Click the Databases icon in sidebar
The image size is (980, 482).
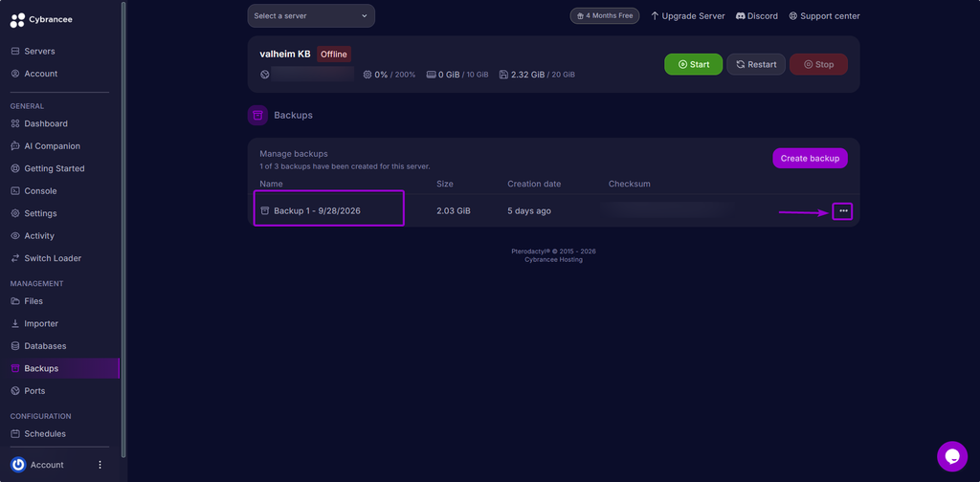[15, 346]
